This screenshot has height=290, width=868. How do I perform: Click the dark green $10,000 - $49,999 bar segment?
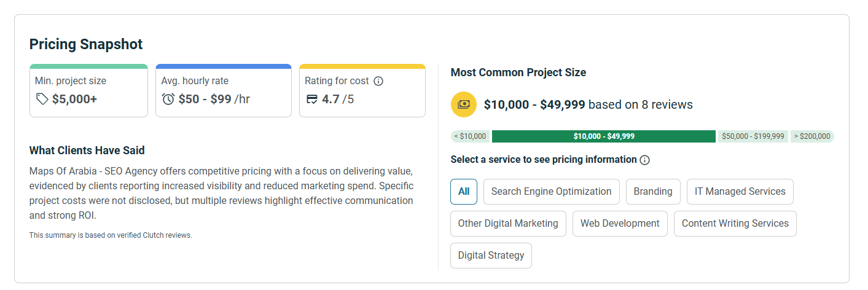(x=604, y=136)
